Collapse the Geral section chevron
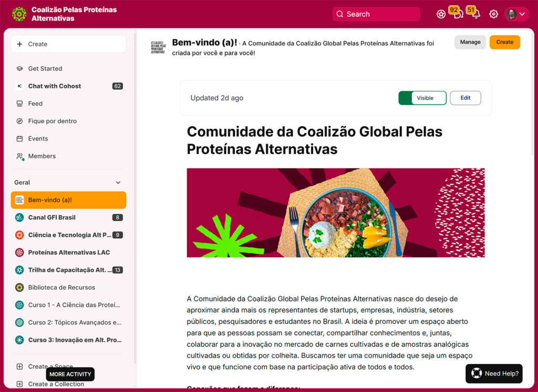The image size is (538, 392). 118,183
